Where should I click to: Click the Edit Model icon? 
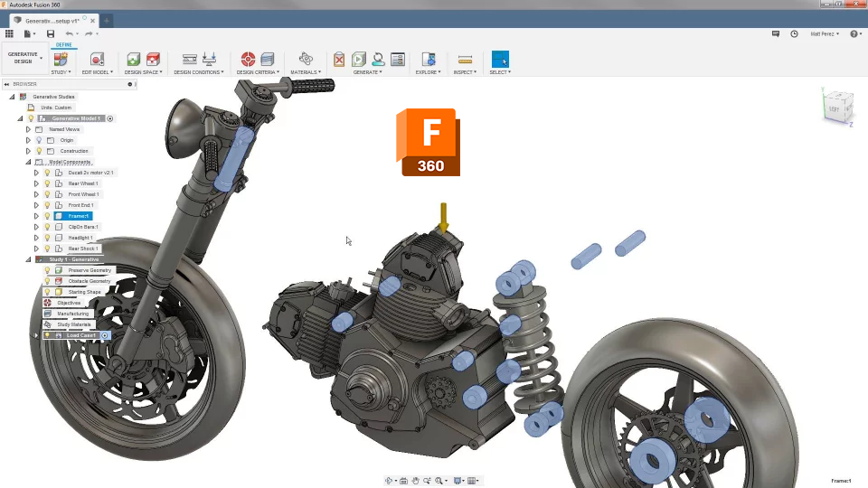97,60
